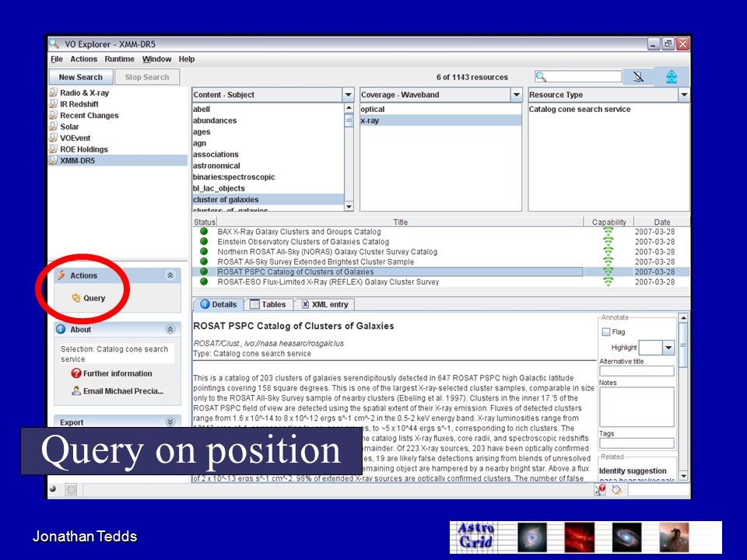Open the Content - Subject dropdown
Viewport: 747px width, 560px height.
(x=349, y=95)
